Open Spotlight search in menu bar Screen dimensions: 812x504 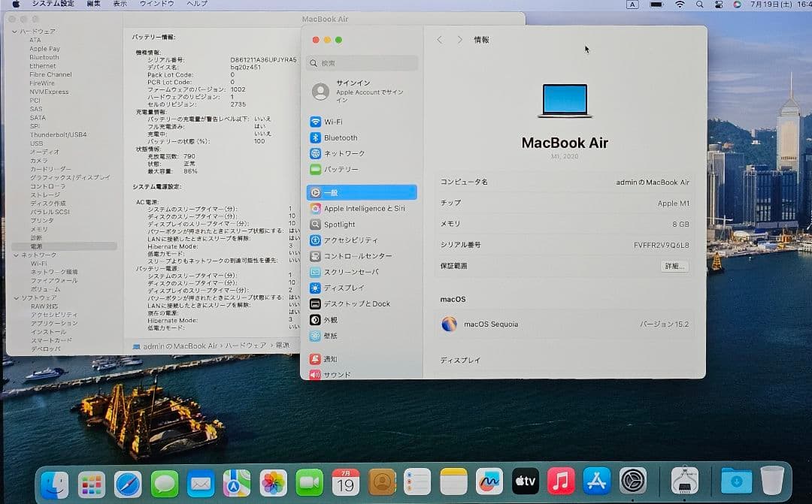pos(699,5)
